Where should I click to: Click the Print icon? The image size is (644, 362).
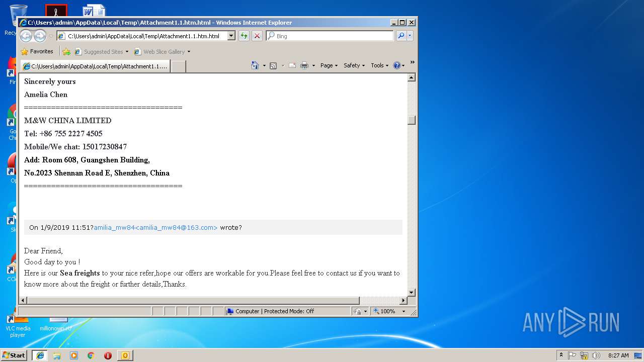pyautogui.click(x=304, y=65)
